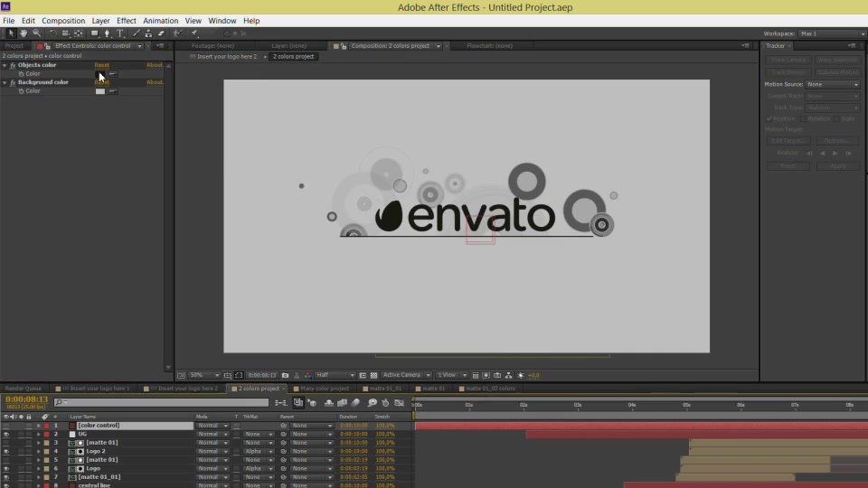Select the Pen tool
This screenshot has height=488, width=868.
coord(108,33)
